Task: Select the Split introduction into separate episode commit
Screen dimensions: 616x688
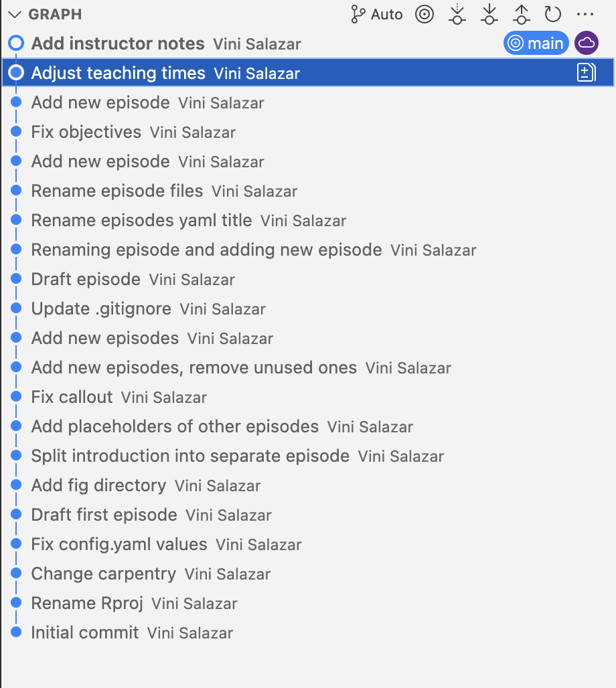Action: [190, 456]
